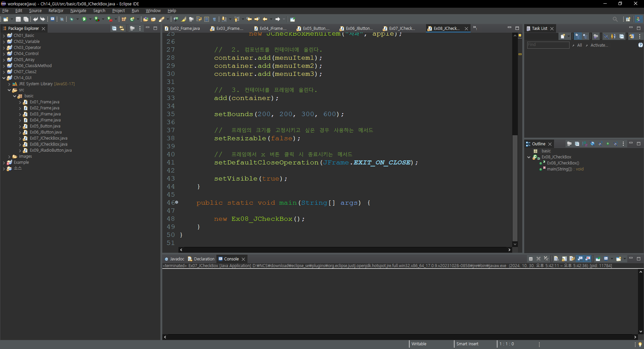Open the Debug As dropdown arrow

[77, 19]
